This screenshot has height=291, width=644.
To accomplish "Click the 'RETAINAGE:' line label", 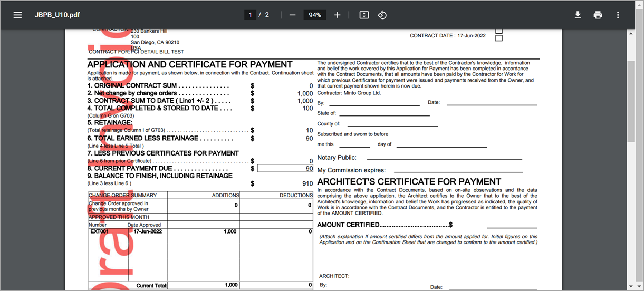I will point(110,122).
